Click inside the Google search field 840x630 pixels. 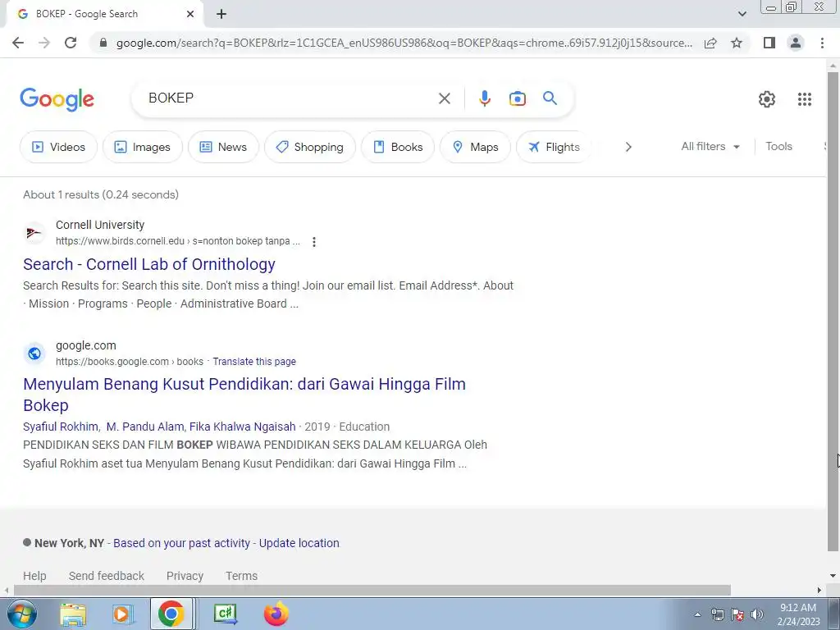(x=290, y=98)
